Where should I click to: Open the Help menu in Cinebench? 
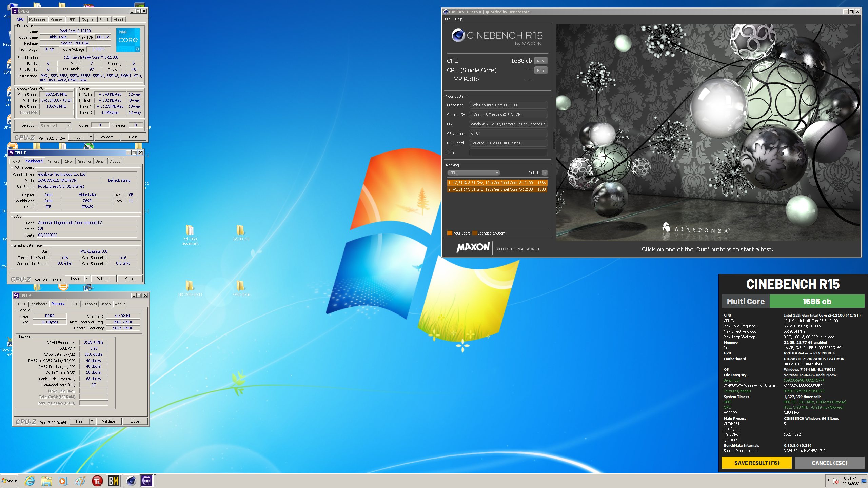click(458, 19)
